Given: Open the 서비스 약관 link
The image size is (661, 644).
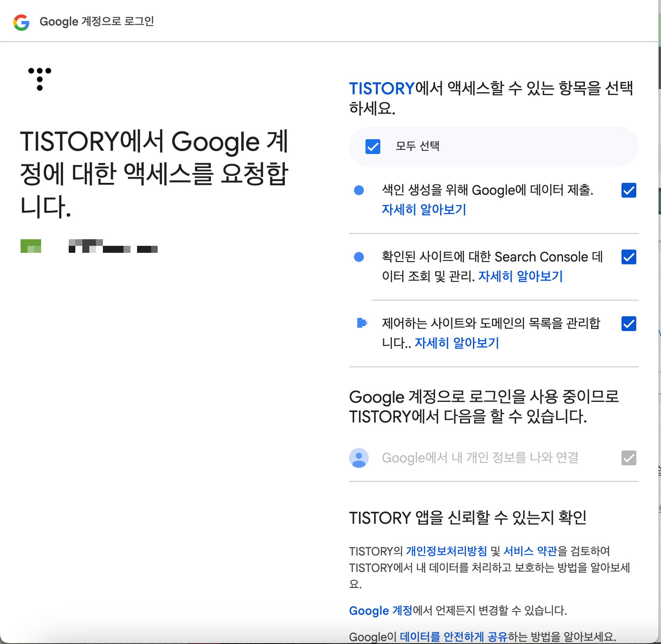Looking at the screenshot, I should pyautogui.click(x=530, y=551).
